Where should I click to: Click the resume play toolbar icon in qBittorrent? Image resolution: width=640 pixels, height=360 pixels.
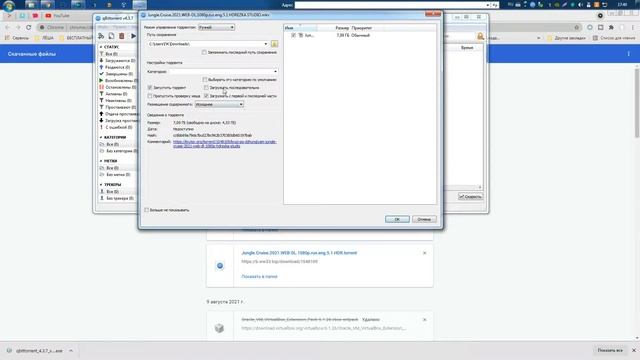click(x=133, y=36)
